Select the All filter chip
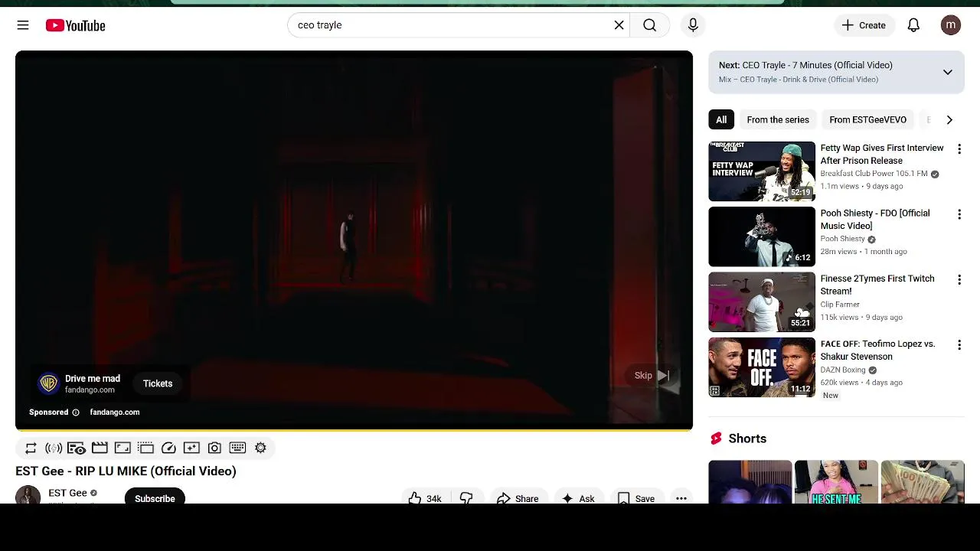 tap(721, 119)
